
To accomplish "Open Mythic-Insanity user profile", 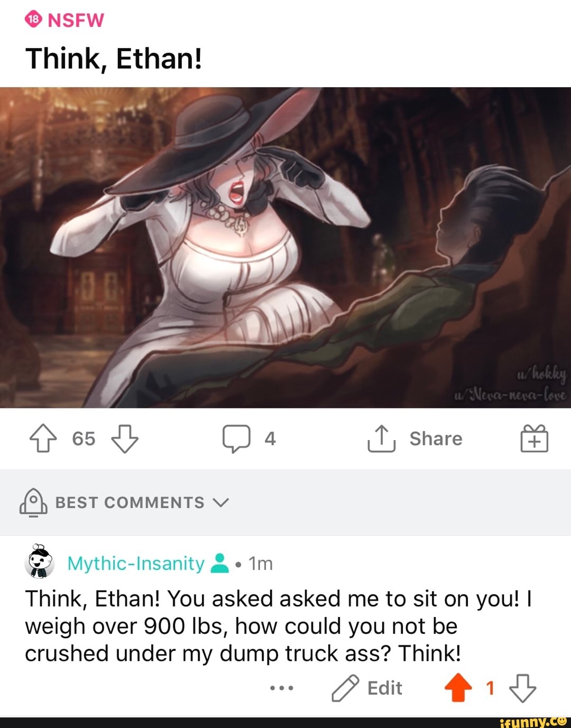I will point(136,564).
